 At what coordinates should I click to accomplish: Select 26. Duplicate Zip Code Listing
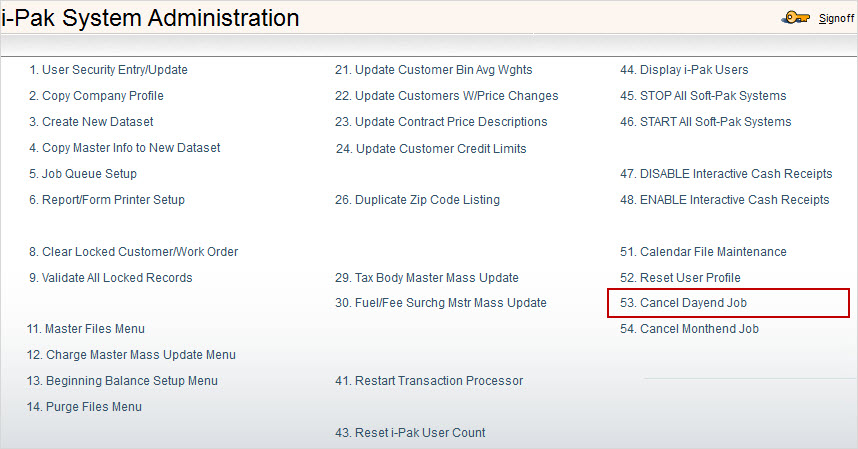coord(418,200)
